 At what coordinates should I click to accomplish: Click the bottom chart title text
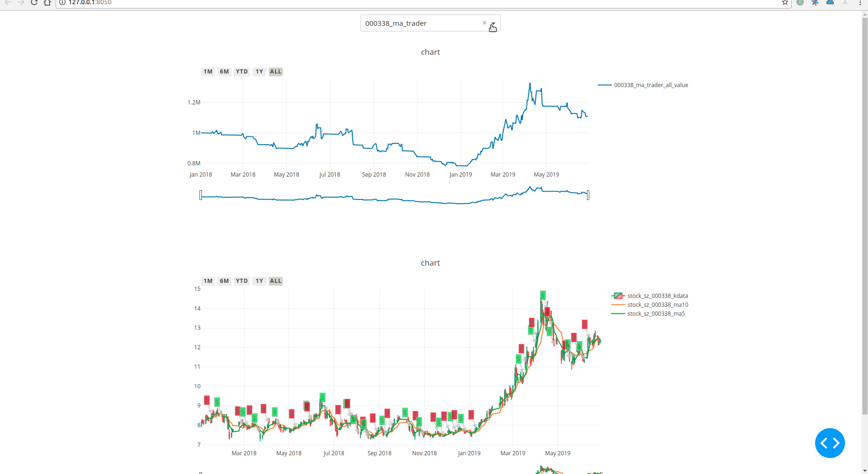pos(430,263)
